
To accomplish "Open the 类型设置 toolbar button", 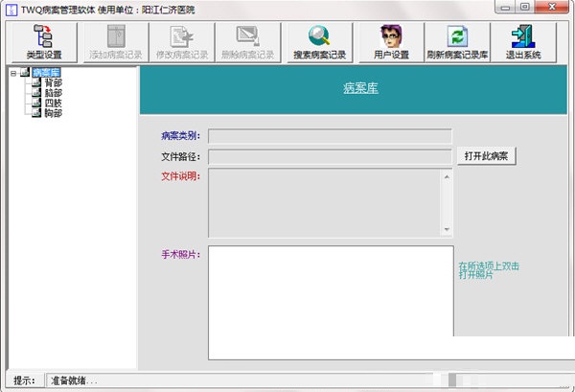I will point(44,42).
